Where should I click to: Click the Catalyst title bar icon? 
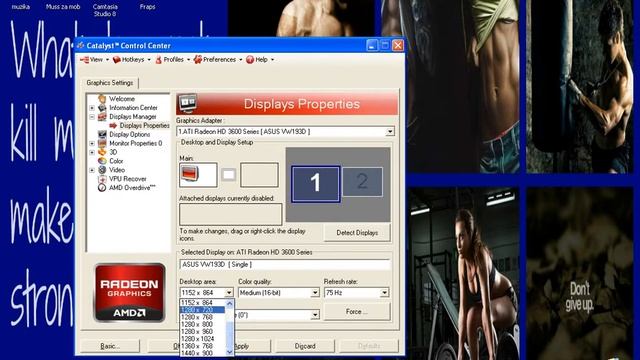click(x=81, y=45)
